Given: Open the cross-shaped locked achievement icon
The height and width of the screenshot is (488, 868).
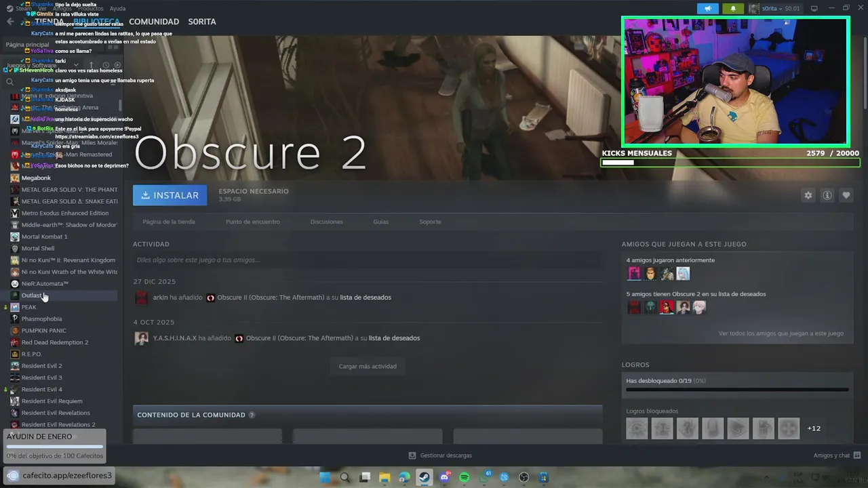Looking at the screenshot, I should coord(789,428).
